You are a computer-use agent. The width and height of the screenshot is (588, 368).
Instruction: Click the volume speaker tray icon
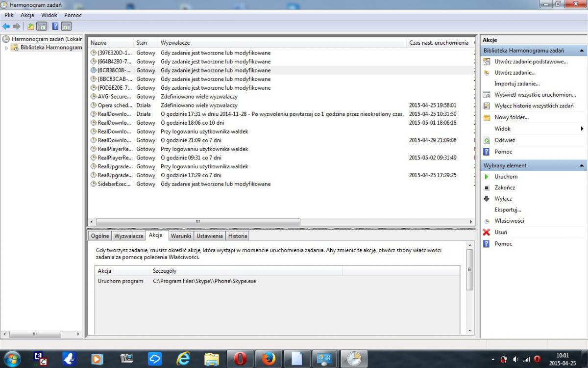[x=515, y=359]
